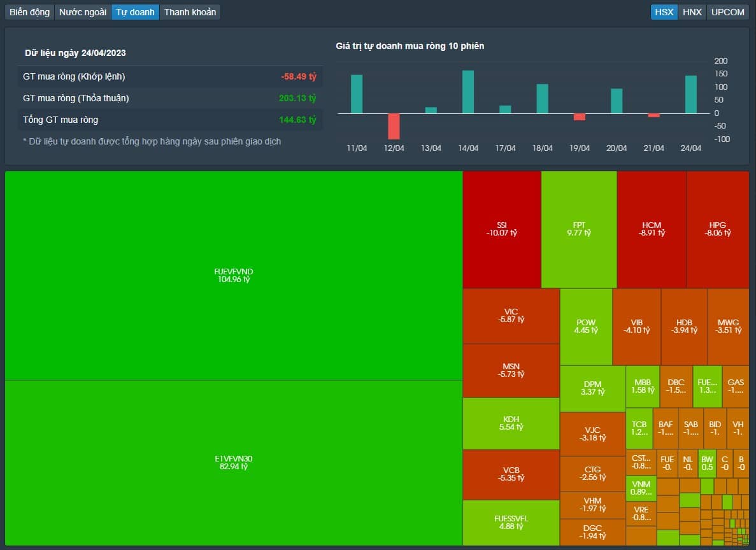The width and height of the screenshot is (756, 550).
Task: Click the VIB -4.10 tỷ tile
Action: click(636, 327)
